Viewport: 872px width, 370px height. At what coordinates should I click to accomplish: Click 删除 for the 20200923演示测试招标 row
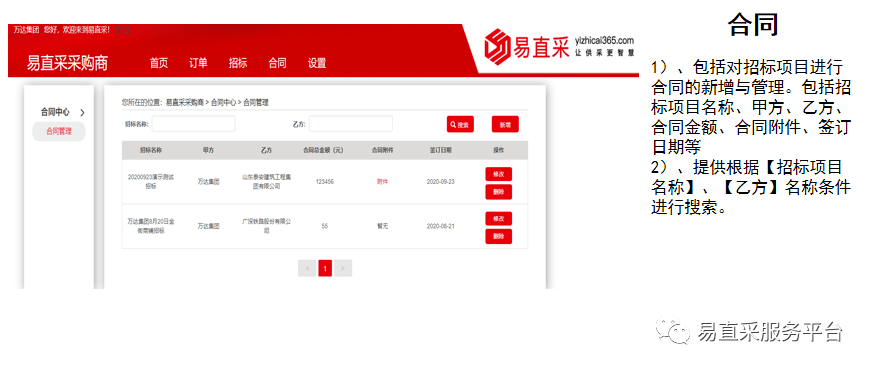[498, 192]
